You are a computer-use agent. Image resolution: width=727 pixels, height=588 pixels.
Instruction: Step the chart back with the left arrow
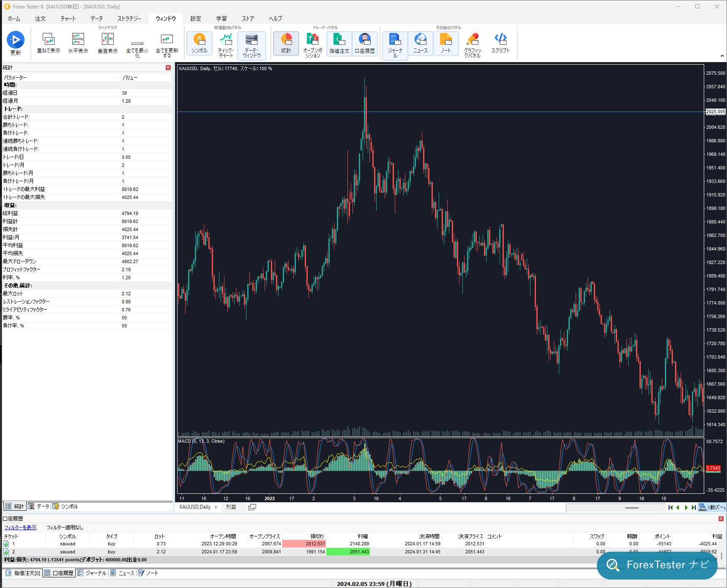coord(678,507)
